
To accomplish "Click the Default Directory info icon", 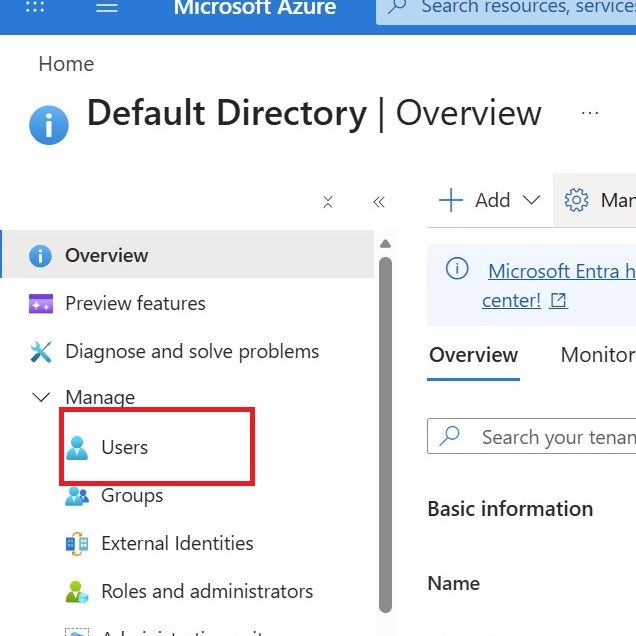I will 49,126.
